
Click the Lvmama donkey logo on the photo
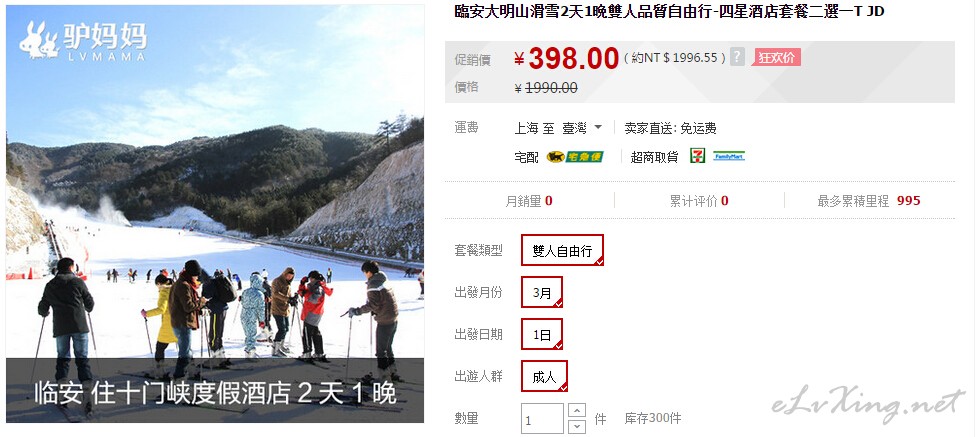[x=83, y=41]
